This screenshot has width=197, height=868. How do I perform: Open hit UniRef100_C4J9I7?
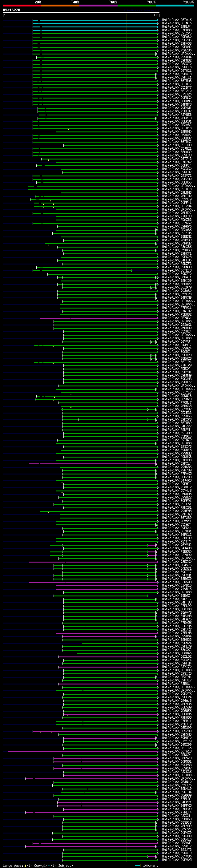[177, 345]
